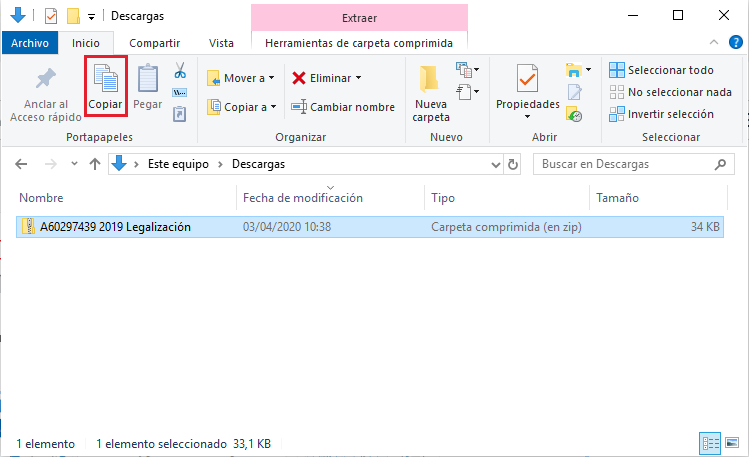
Task: Open quick access toolbar customize dropdown
Action: tap(91, 17)
